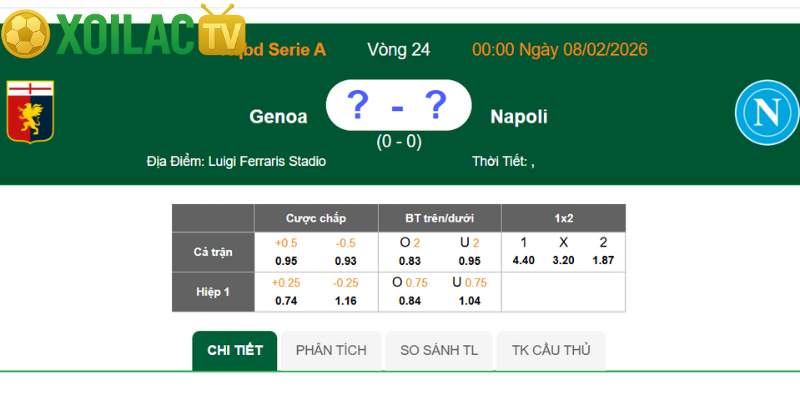Click the XoilacTV soccer ball logo
The image size is (800, 400).
coord(26,35)
